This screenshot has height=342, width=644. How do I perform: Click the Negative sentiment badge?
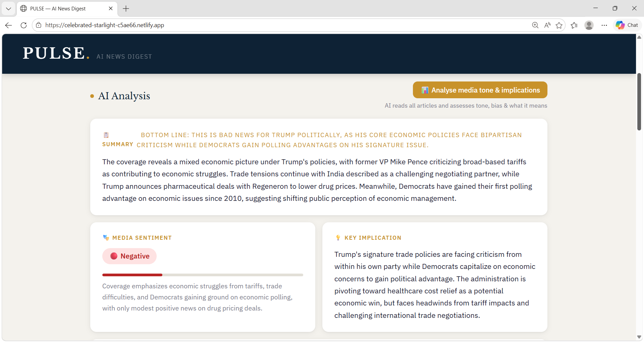tap(129, 256)
